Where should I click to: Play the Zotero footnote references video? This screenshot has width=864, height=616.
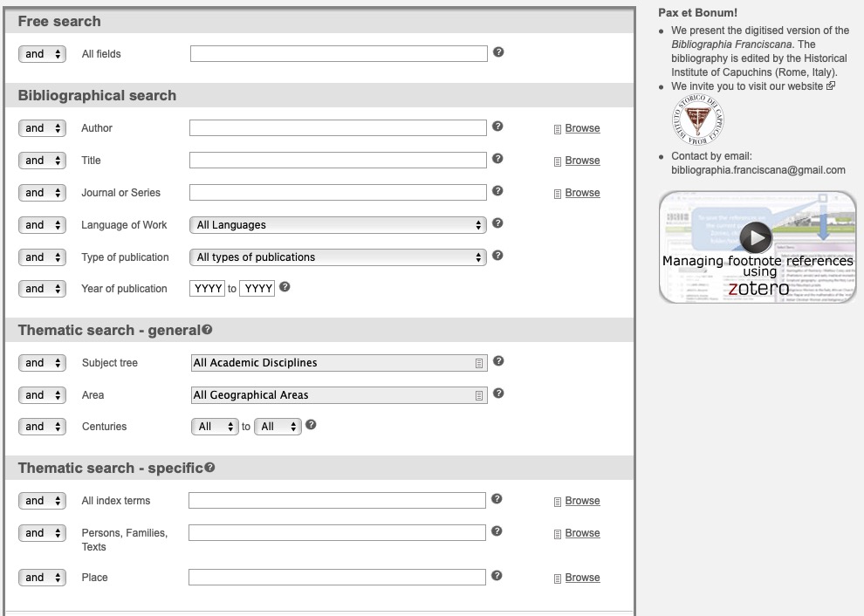click(x=756, y=237)
